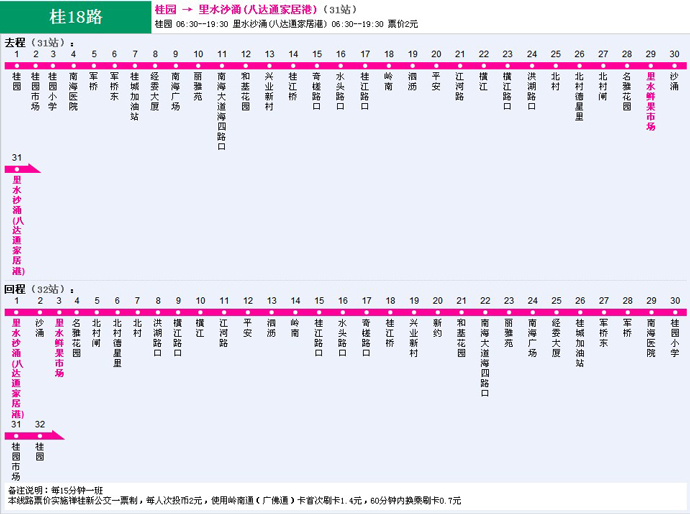Click 桂江桥 under 去程 station 14
Image resolution: width=690 pixels, height=514 pixels.
[x=293, y=86]
